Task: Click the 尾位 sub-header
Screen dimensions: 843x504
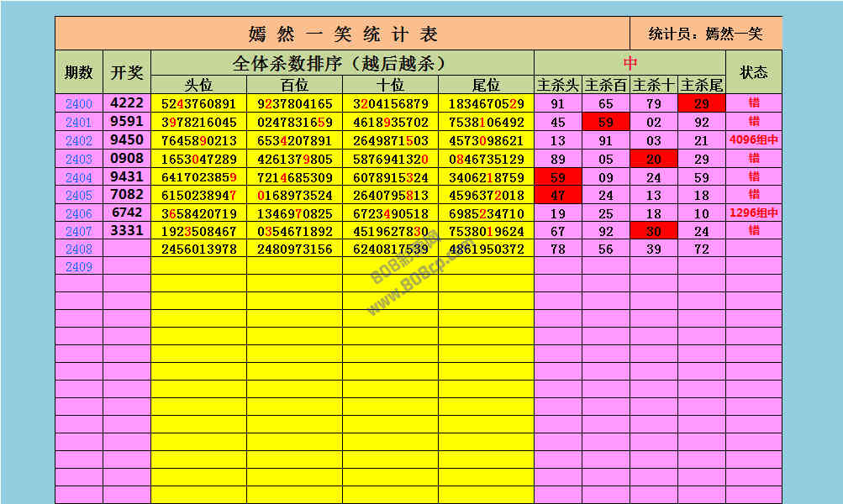Action: [x=486, y=85]
